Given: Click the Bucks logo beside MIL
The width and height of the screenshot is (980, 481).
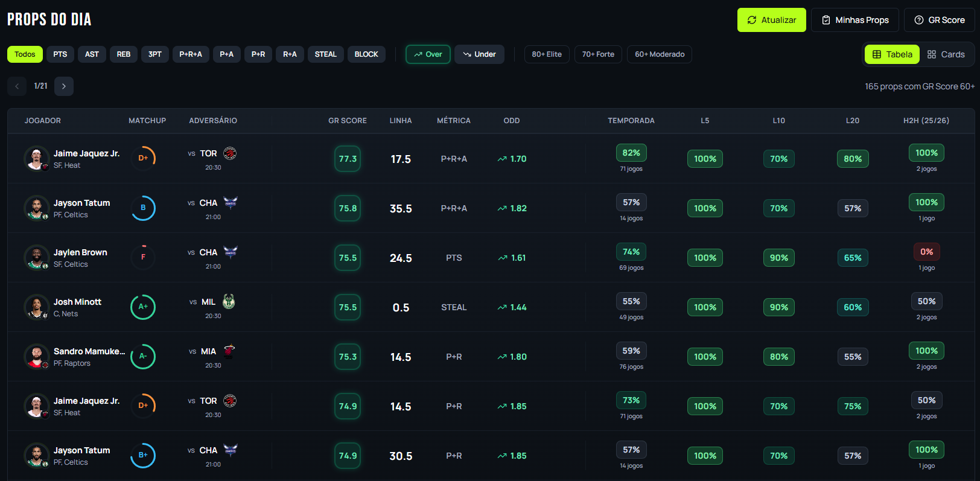Looking at the screenshot, I should point(229,302).
